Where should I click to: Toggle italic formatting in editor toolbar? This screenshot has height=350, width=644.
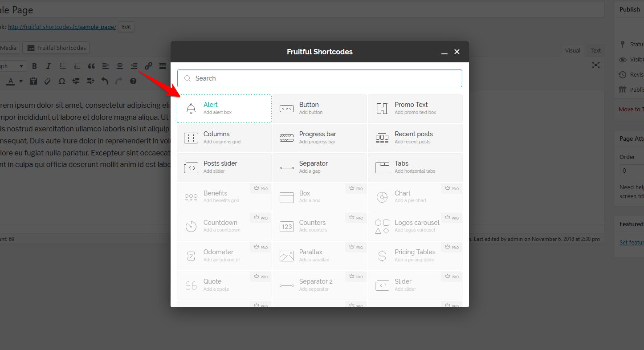tap(49, 66)
